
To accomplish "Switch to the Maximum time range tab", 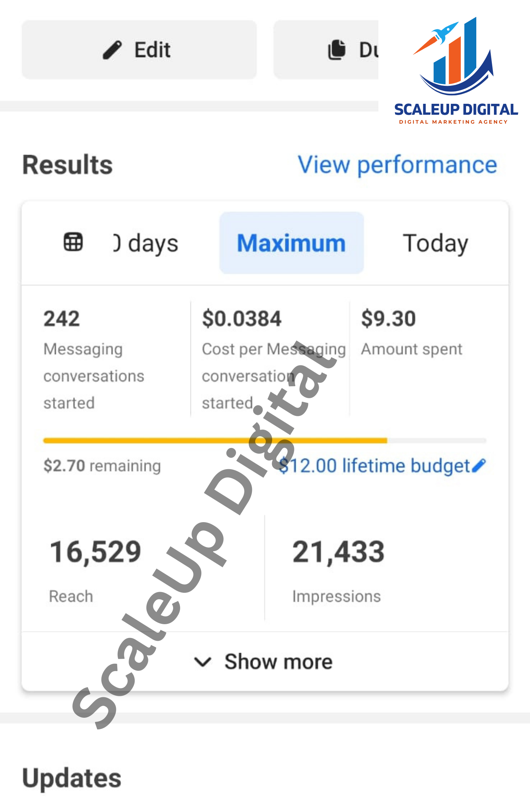I will click(x=291, y=243).
